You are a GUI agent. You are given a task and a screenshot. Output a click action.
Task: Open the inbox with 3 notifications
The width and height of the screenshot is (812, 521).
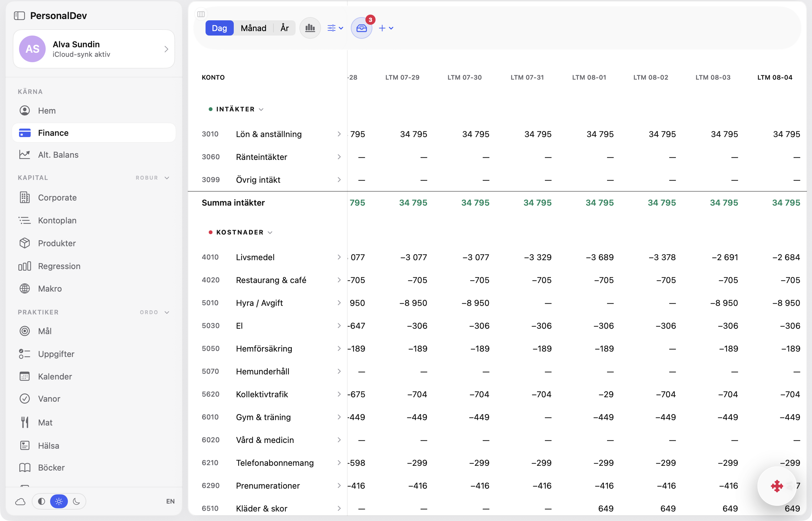point(361,28)
